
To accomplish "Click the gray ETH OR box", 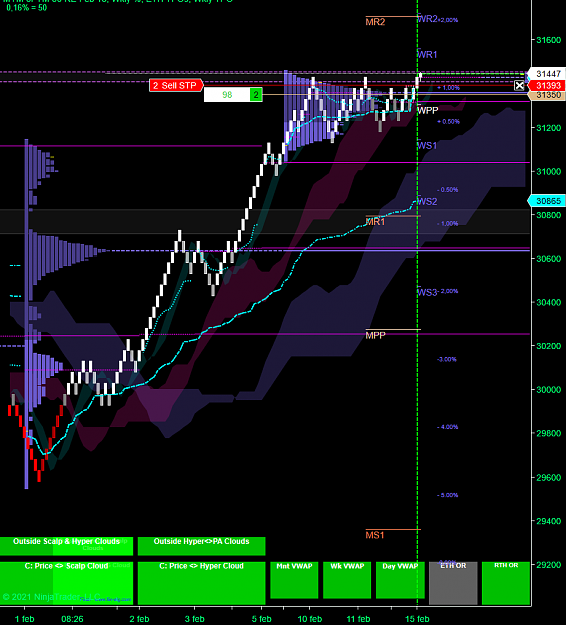I will (453, 583).
